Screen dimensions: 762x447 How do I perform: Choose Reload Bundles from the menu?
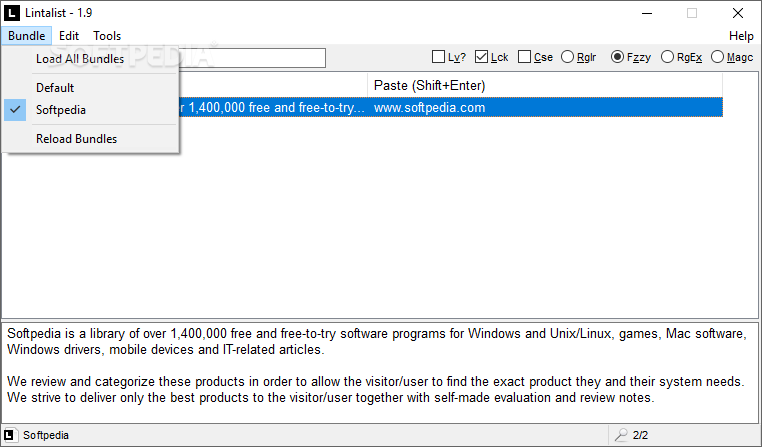[x=90, y=139]
